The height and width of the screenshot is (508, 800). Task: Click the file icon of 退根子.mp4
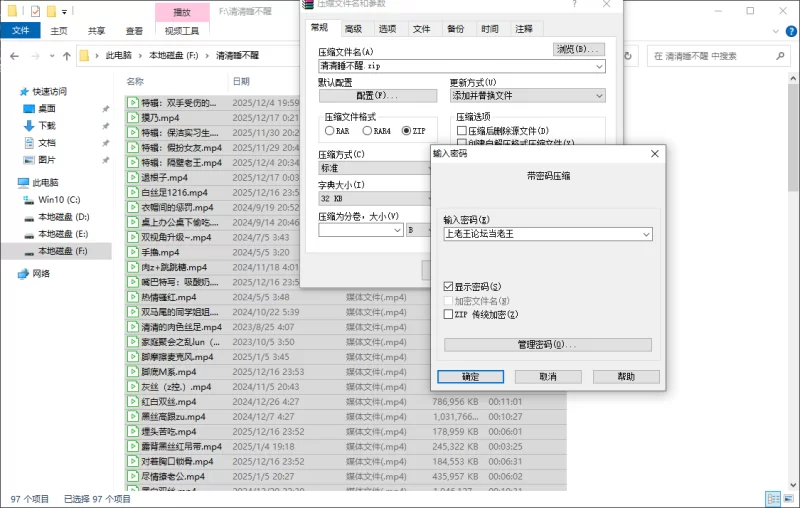(133, 177)
